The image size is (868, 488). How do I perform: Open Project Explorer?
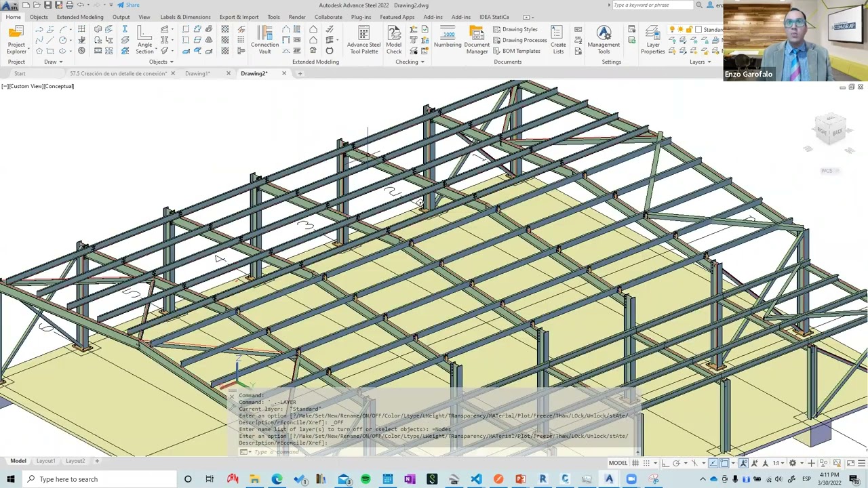16,40
